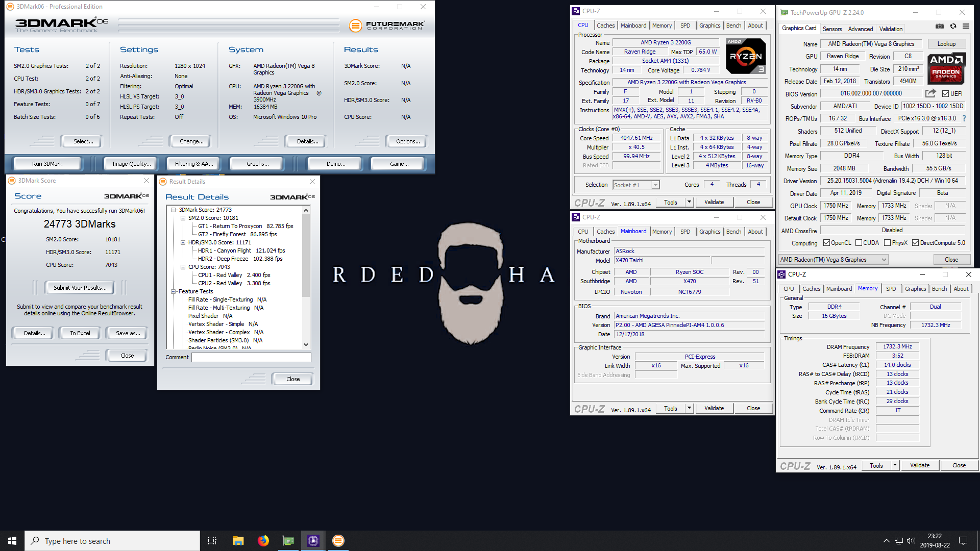Toggle the OpenCL checkbox

click(826, 243)
